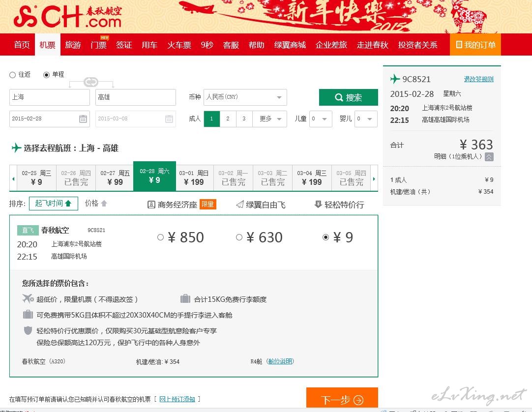Open the 火车票 train tickets menu
This screenshot has width=532, height=412.
point(179,45)
